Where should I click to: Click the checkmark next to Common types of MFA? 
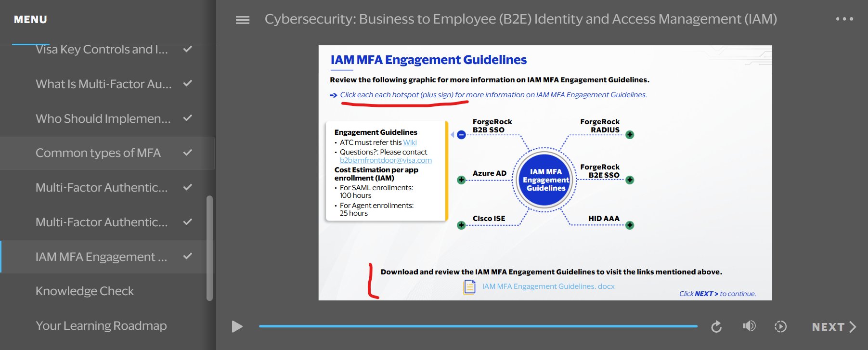(x=188, y=153)
